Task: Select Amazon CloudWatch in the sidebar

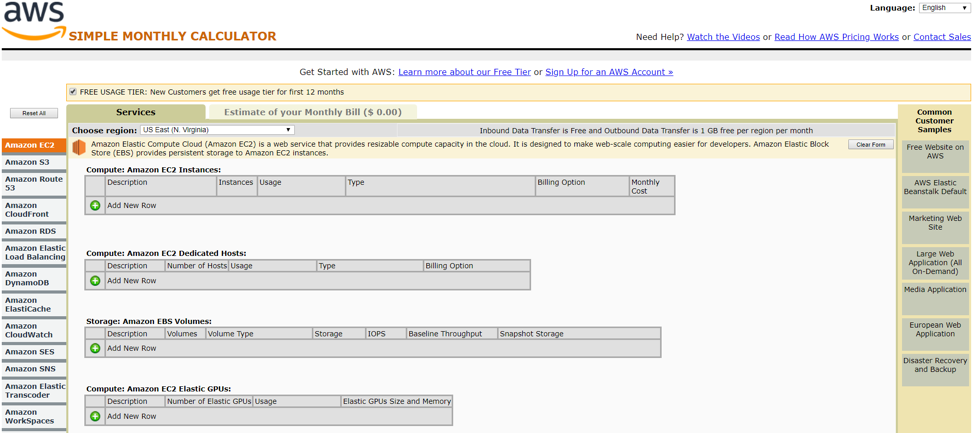Action: [x=34, y=330]
